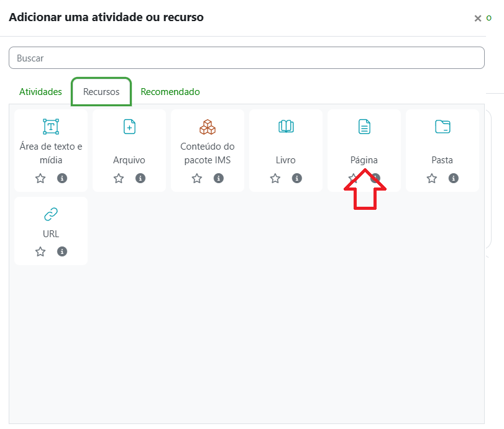Viewport: 504px width, 429px height.
Task: Choose the Pasta folder icon
Action: [x=442, y=127]
